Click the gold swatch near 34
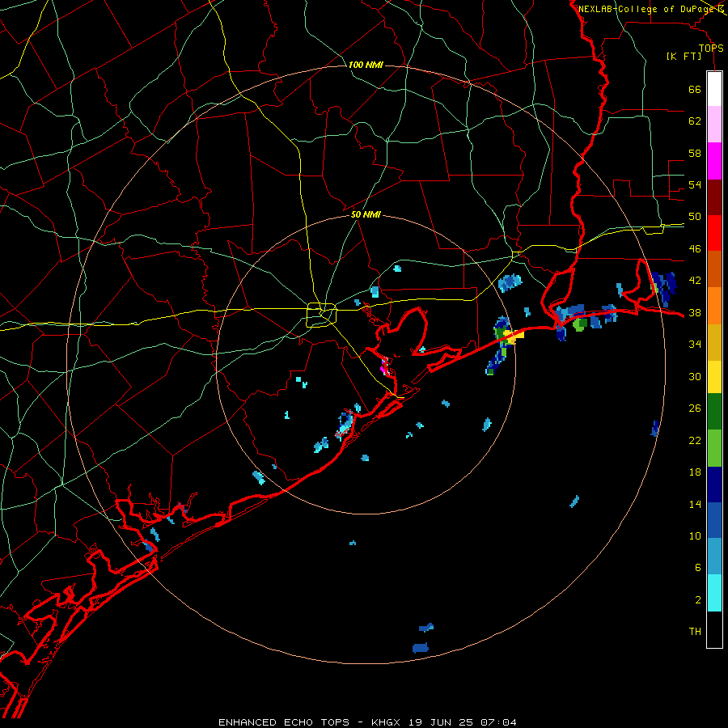This screenshot has width=728, height=728. coord(714,342)
